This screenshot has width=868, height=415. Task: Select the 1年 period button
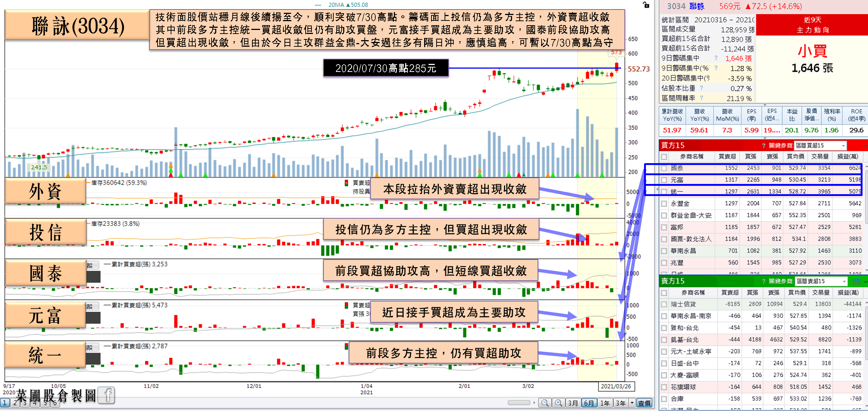pos(605,403)
